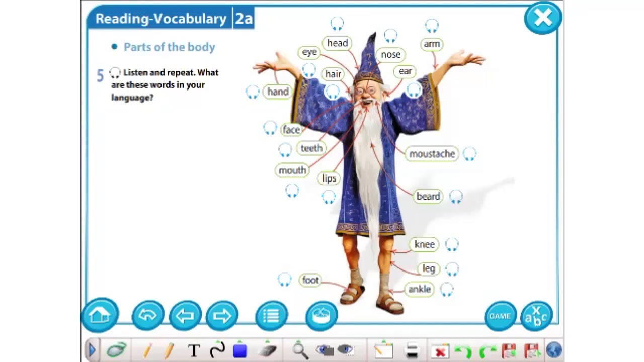Play audio headphone beside 'moustache'
The image size is (644, 362).
coord(469,154)
